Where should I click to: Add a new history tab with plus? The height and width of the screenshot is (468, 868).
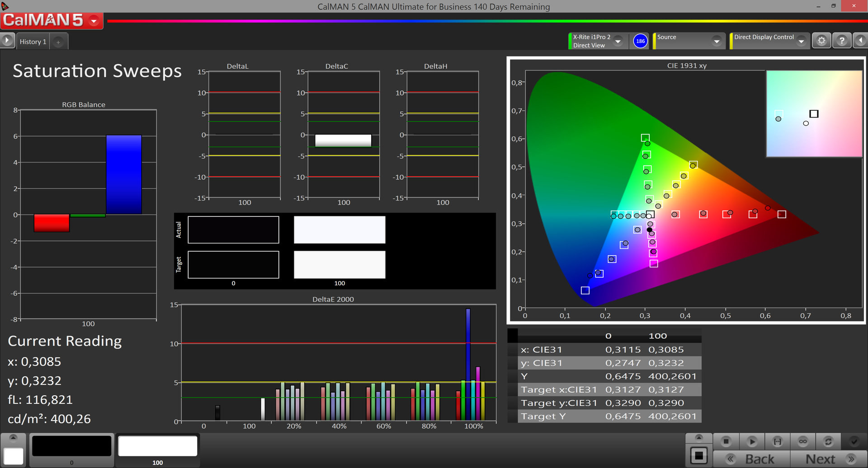[x=58, y=42]
